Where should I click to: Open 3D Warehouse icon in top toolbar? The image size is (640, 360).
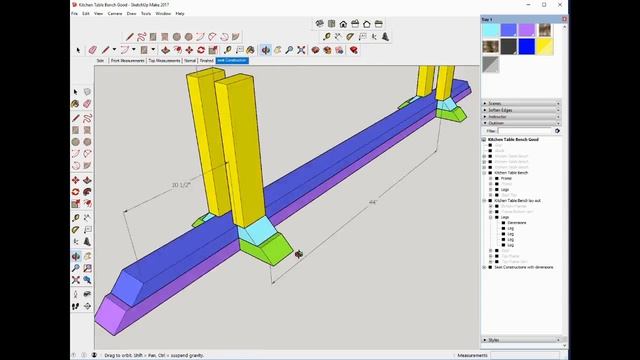tap(315, 50)
